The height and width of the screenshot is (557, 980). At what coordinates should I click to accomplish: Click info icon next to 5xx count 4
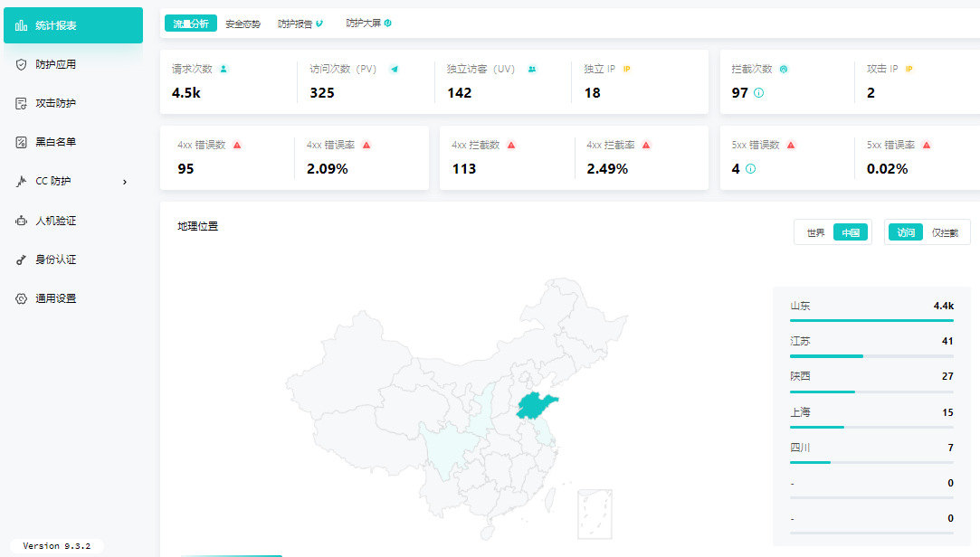coord(751,168)
